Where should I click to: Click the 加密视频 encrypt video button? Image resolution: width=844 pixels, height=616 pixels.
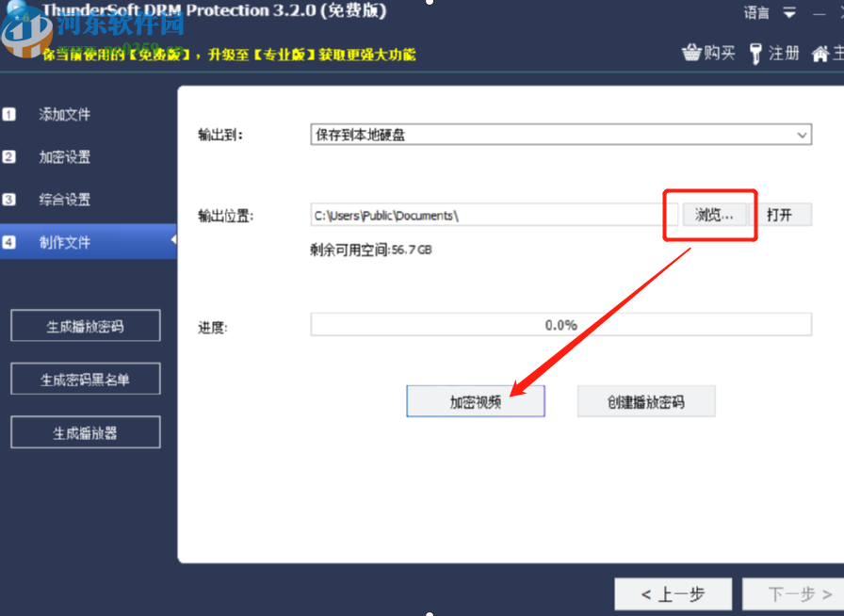tap(475, 400)
